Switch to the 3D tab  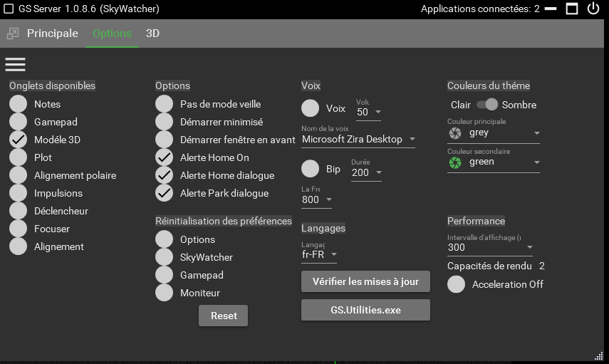click(x=152, y=33)
